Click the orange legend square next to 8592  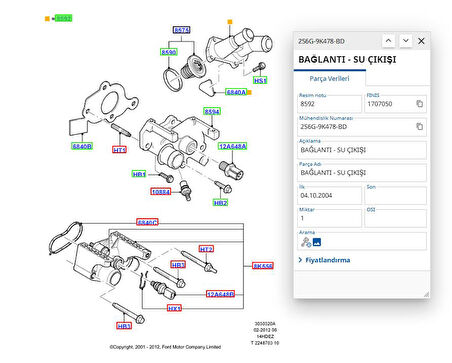(47, 19)
